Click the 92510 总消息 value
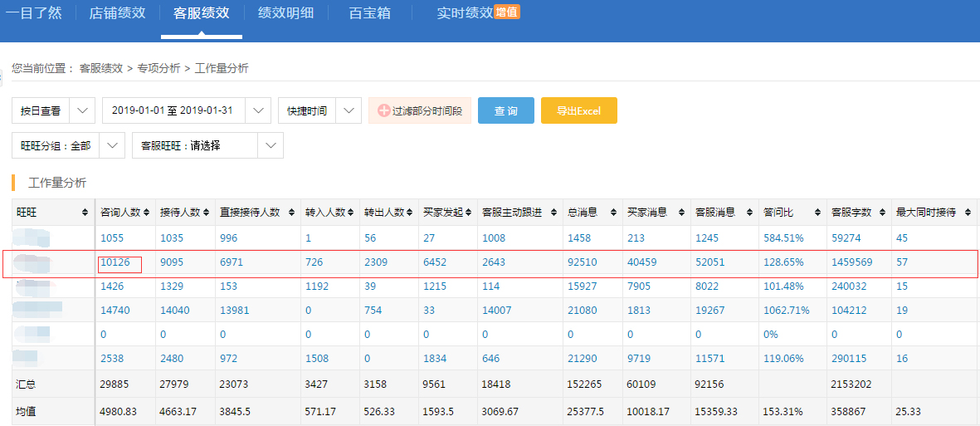The height and width of the screenshot is (426, 980). click(x=582, y=262)
